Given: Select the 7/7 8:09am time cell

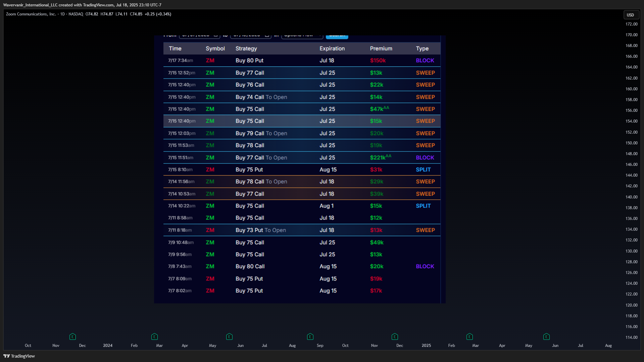Looking at the screenshot, I should (180, 279).
